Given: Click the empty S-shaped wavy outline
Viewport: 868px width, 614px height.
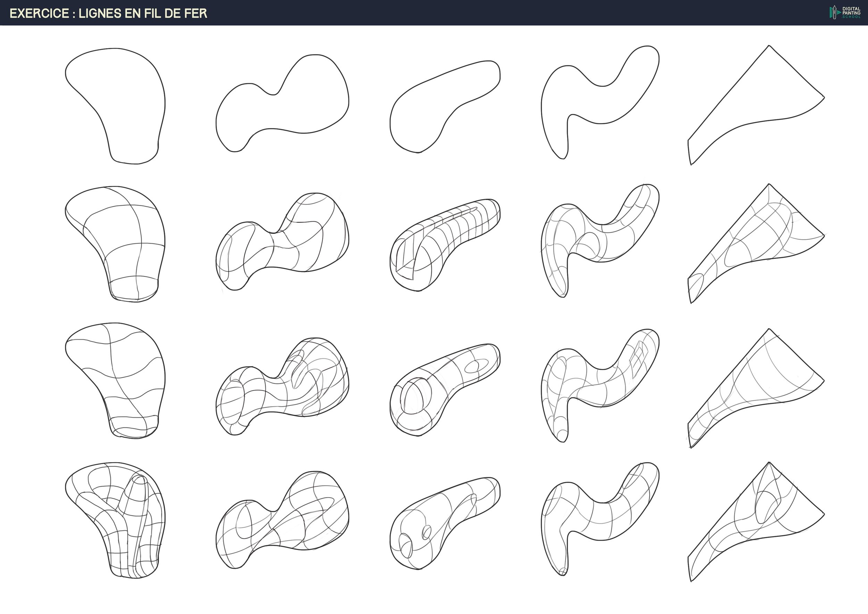Looking at the screenshot, I should [597, 102].
